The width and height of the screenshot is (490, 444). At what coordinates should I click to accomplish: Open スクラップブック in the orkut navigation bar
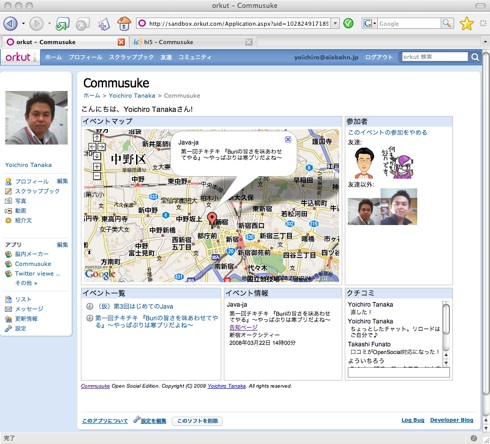click(x=131, y=57)
